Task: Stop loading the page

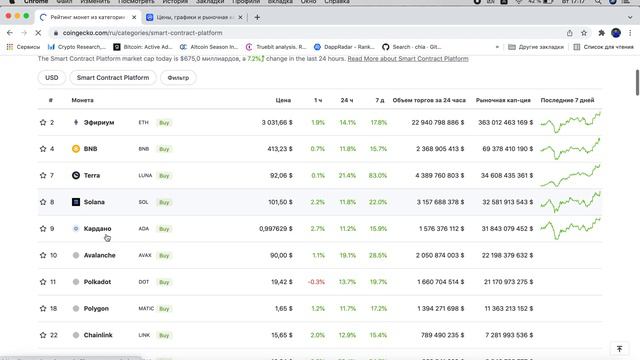Action: 38,33
